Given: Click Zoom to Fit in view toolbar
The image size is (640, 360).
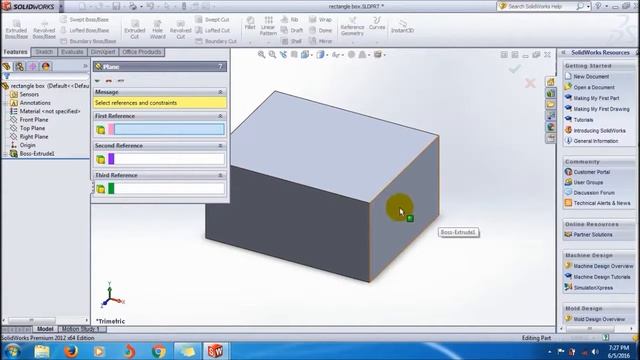Looking at the screenshot, I should coord(261,54).
